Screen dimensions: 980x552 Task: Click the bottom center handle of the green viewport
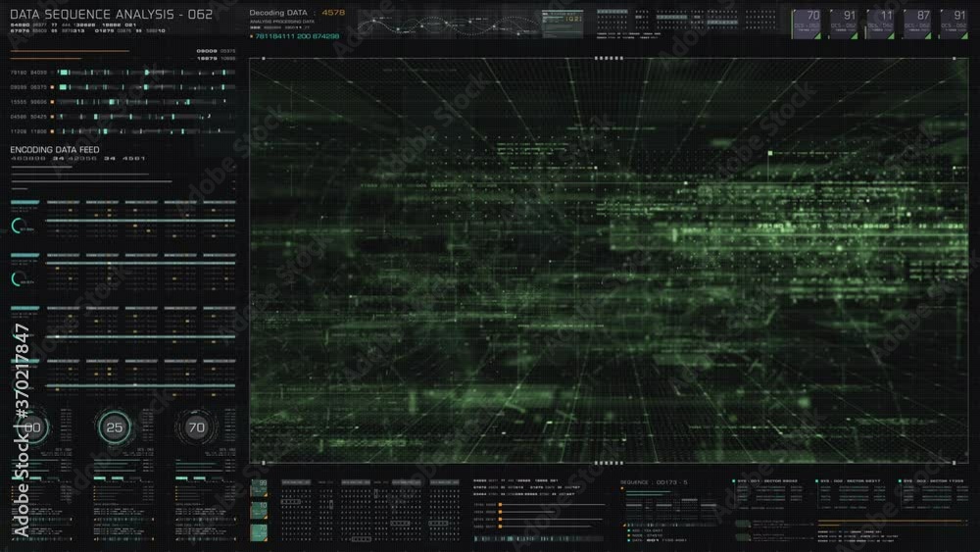[609, 463]
